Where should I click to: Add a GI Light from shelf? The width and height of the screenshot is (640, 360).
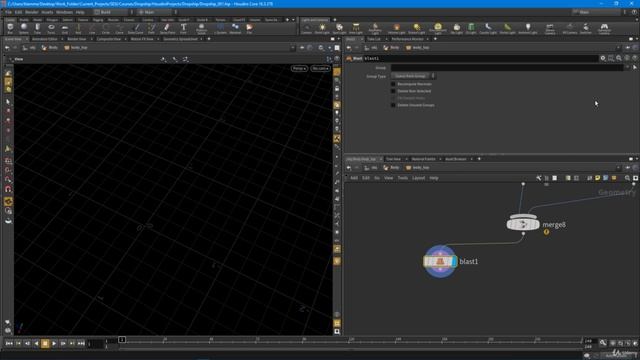click(x=471, y=29)
